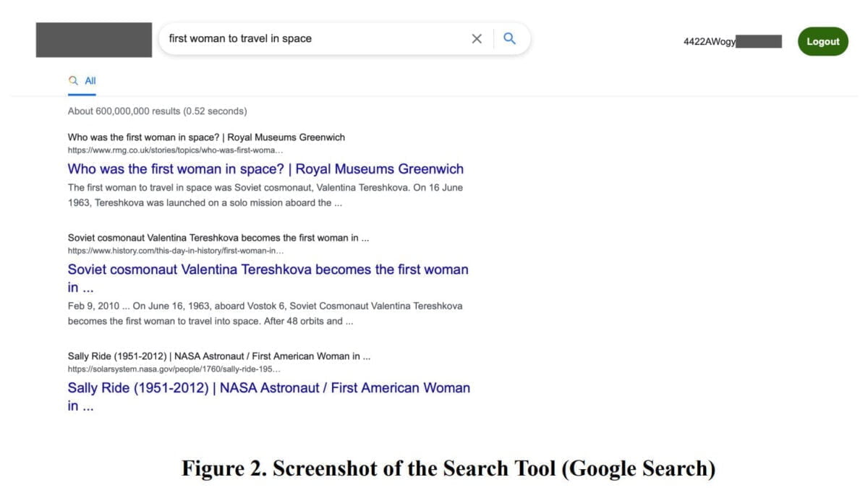Click the 'Feb 9, 2010' history.com snippet text
The height and width of the screenshot is (498, 868).
[x=265, y=314]
